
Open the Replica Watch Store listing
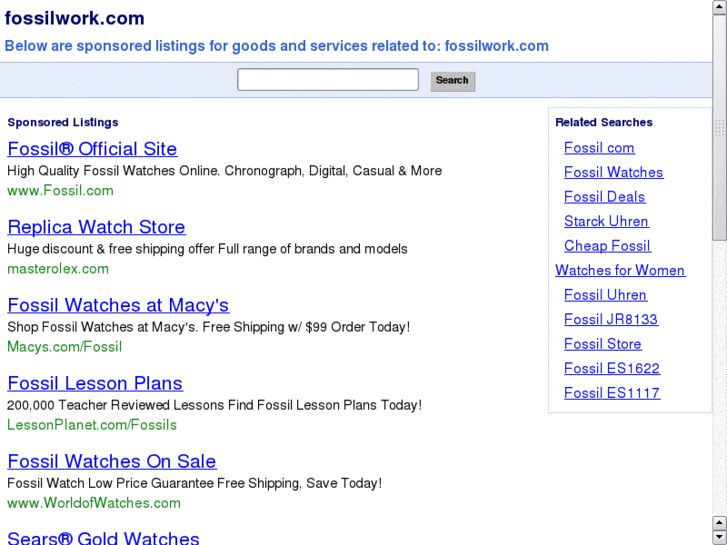[x=96, y=227]
